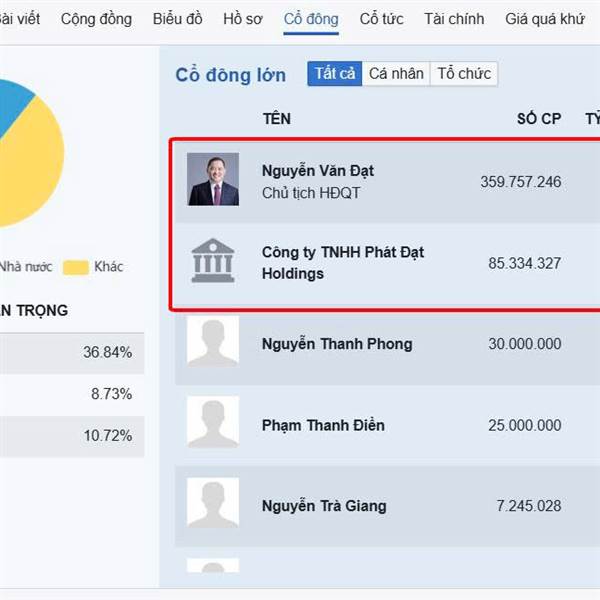Open the partially visible Bài viết tab
This screenshot has width=600, height=600.
tap(19, 19)
